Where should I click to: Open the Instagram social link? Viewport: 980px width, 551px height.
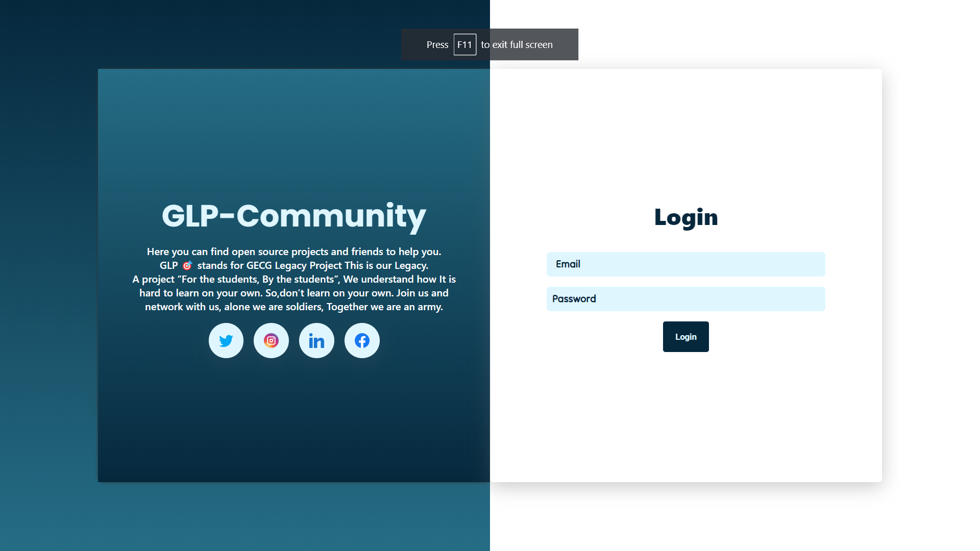point(271,341)
